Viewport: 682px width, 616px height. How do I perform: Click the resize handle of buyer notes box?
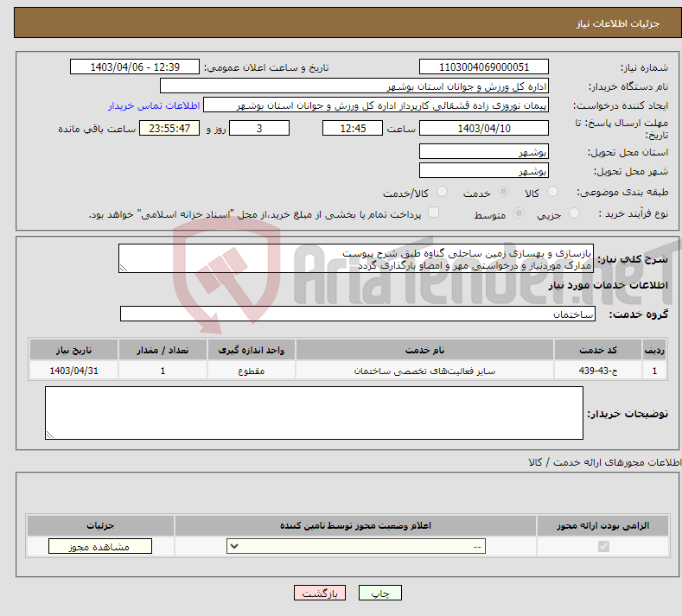point(49,435)
